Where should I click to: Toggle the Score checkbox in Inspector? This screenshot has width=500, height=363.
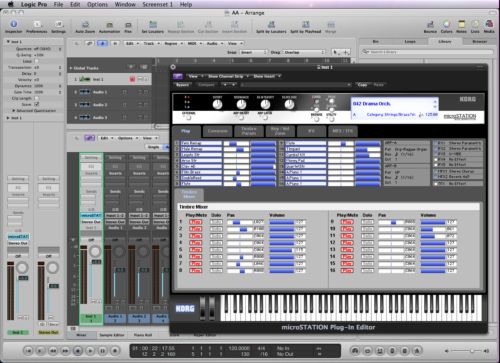tap(37, 104)
